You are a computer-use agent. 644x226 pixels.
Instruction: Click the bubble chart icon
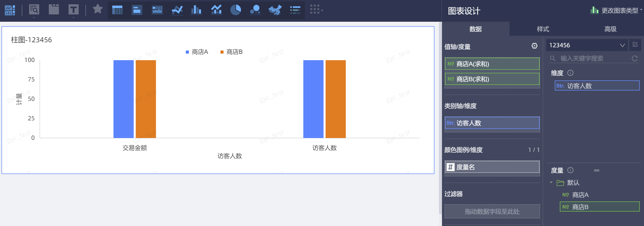point(255,10)
